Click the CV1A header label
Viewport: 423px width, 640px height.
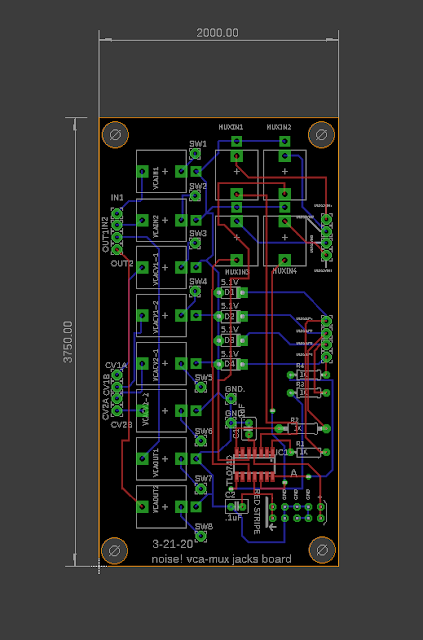click(116, 365)
